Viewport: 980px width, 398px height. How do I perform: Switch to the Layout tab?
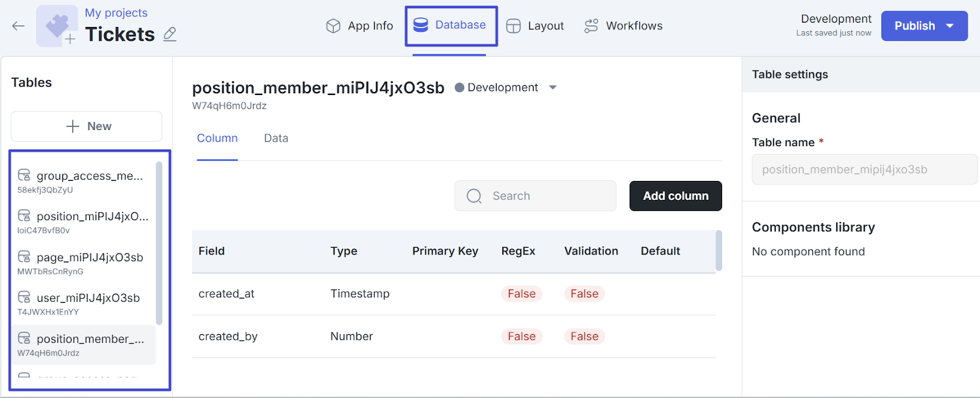535,26
